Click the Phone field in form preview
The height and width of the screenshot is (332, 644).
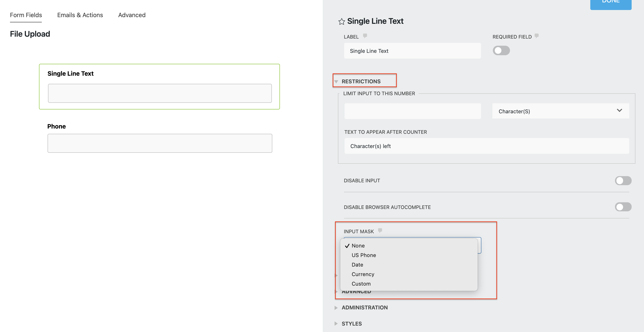(x=160, y=143)
